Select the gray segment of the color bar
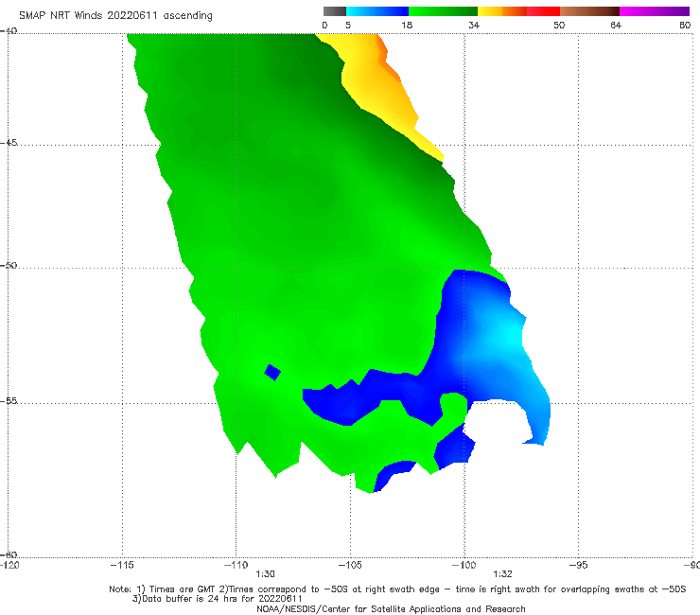Image resolution: width=700 pixels, height=615 pixels. [x=334, y=11]
